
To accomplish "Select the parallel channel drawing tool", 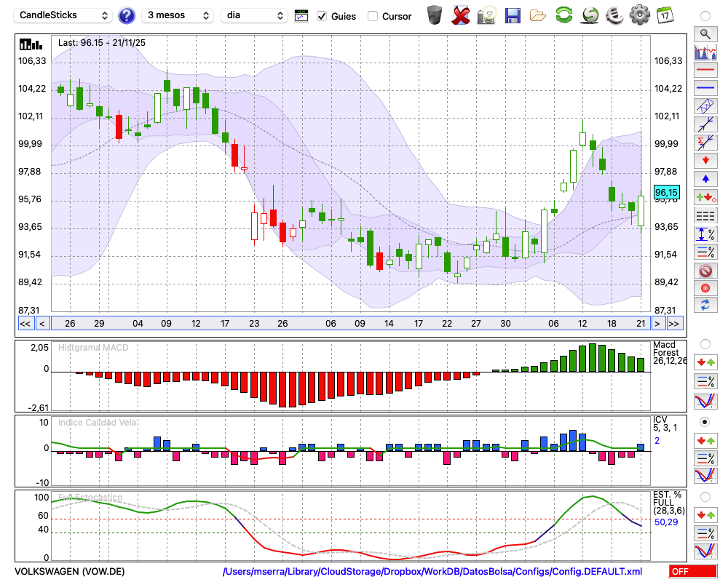I will tap(705, 106).
